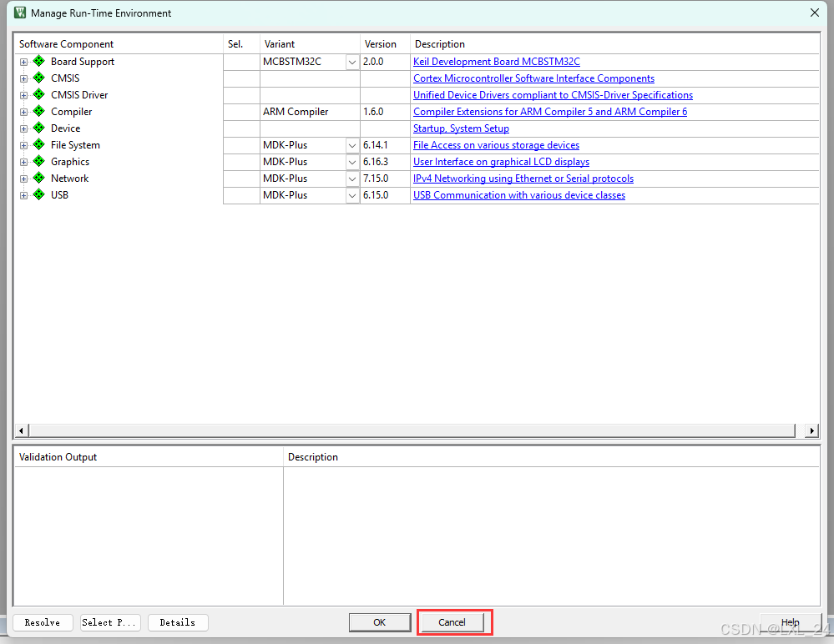This screenshot has width=834, height=644.
Task: Open the User Interface on graphical LCD displays link
Action: pyautogui.click(x=501, y=162)
